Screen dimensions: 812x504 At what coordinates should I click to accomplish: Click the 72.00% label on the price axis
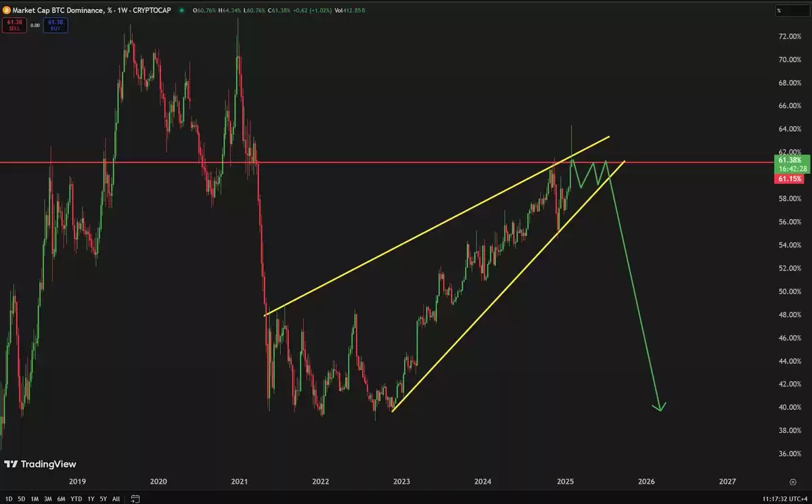(x=789, y=37)
